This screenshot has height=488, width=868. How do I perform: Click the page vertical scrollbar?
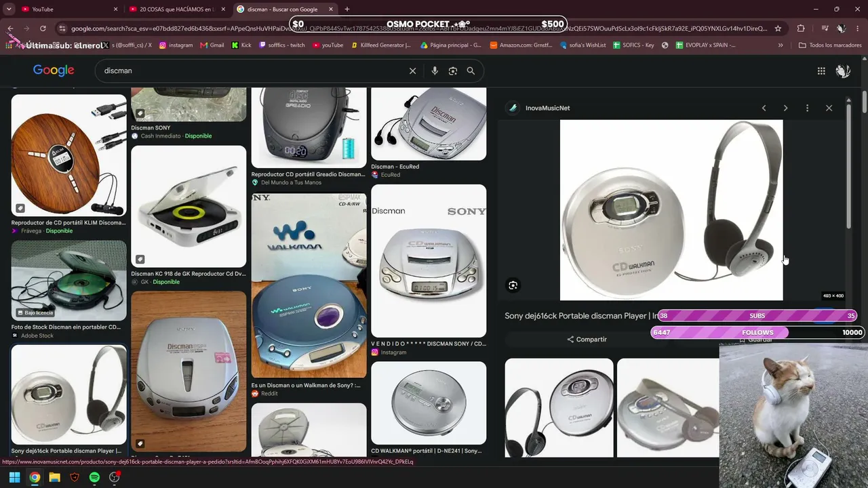[x=865, y=102]
